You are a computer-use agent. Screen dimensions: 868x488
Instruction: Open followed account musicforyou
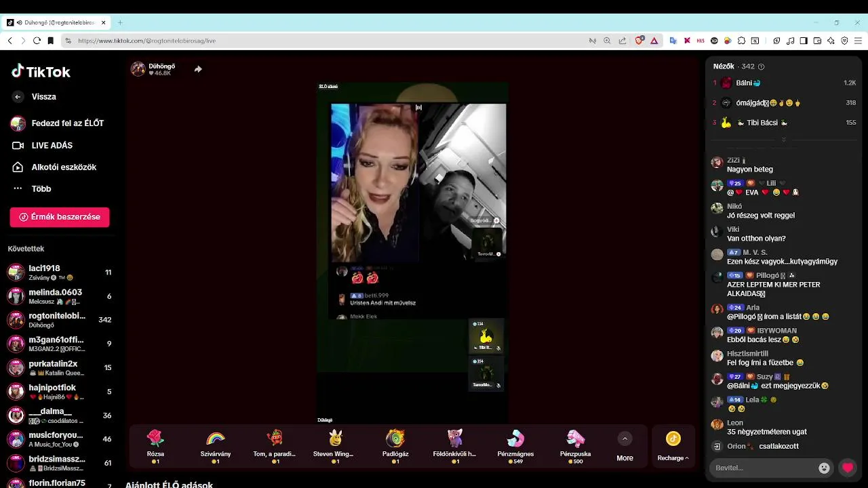click(x=60, y=439)
